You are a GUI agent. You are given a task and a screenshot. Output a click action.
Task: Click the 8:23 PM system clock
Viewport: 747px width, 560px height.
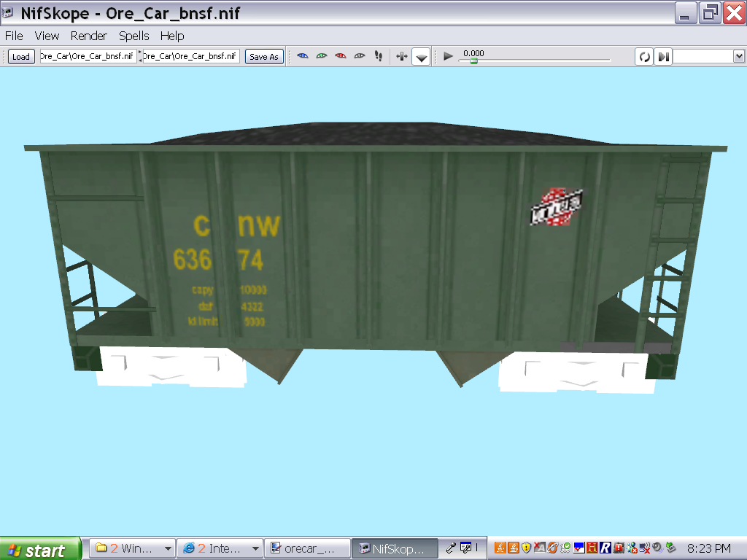click(x=709, y=548)
